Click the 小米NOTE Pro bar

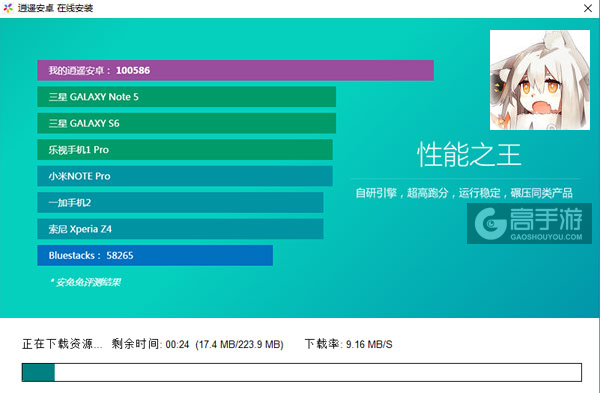[185, 176]
